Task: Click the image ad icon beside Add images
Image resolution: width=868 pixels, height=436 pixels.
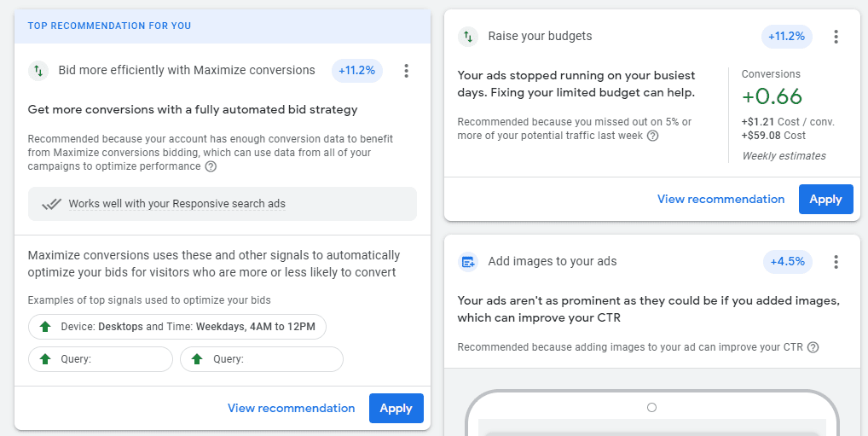Action: coord(468,261)
